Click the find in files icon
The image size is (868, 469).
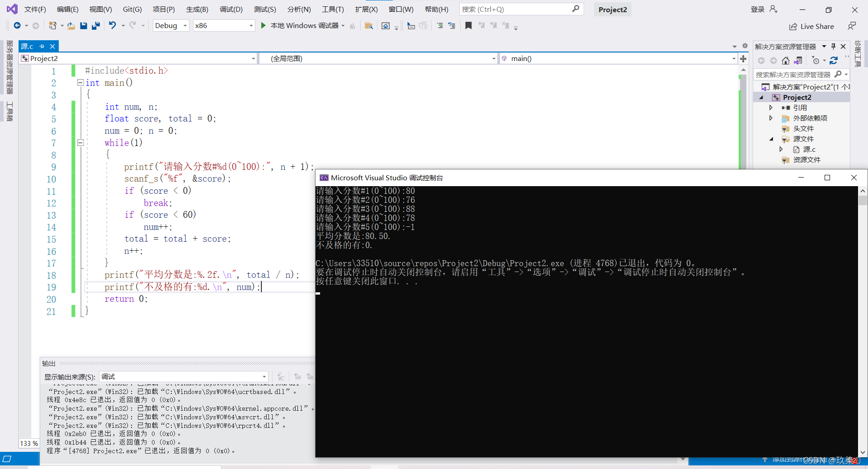(368, 26)
